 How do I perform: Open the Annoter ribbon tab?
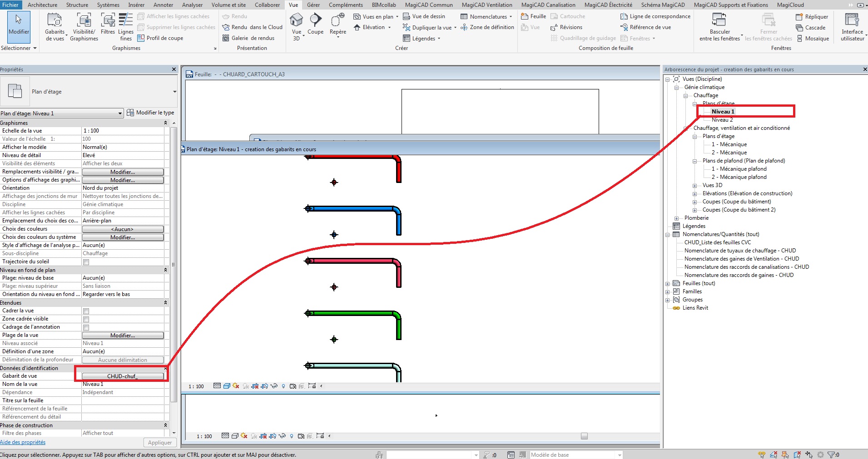[x=163, y=5]
